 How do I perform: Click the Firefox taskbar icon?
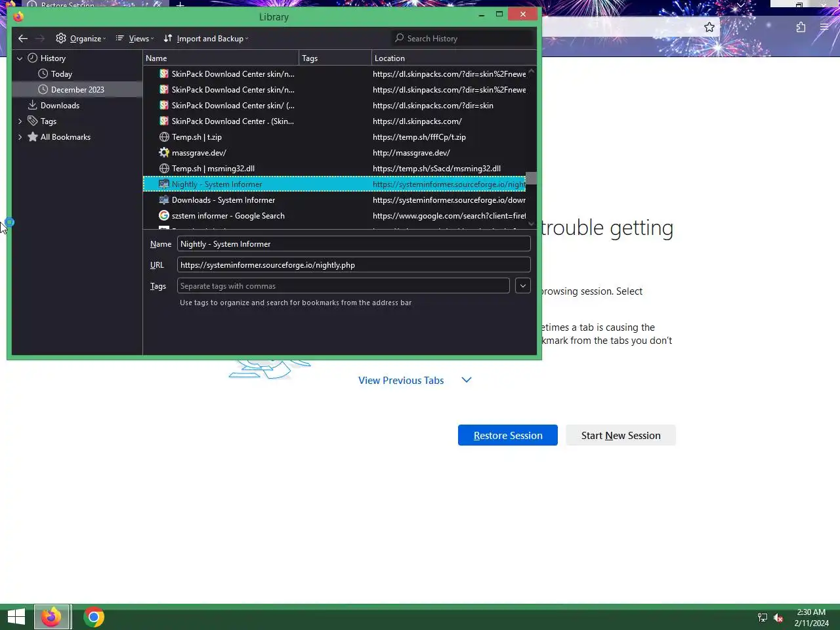click(x=52, y=617)
